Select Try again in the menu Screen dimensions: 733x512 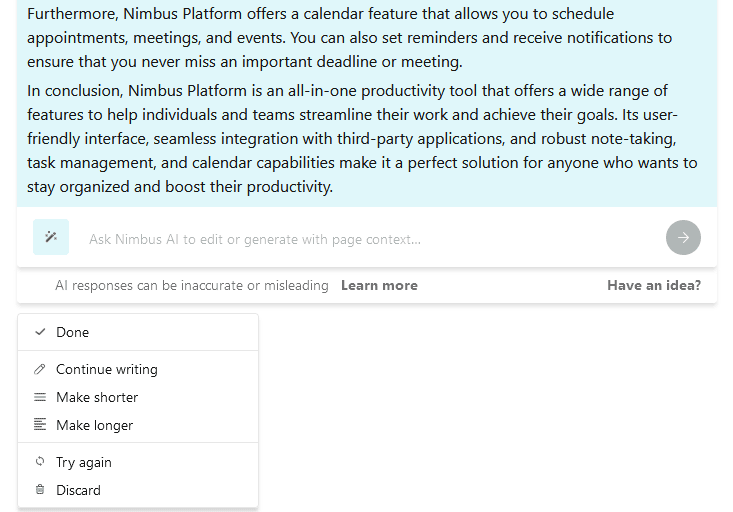138,462
